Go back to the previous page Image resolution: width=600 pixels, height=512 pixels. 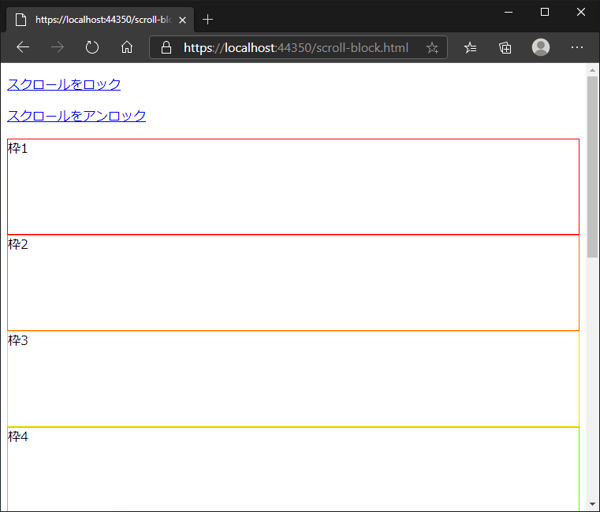(x=23, y=47)
